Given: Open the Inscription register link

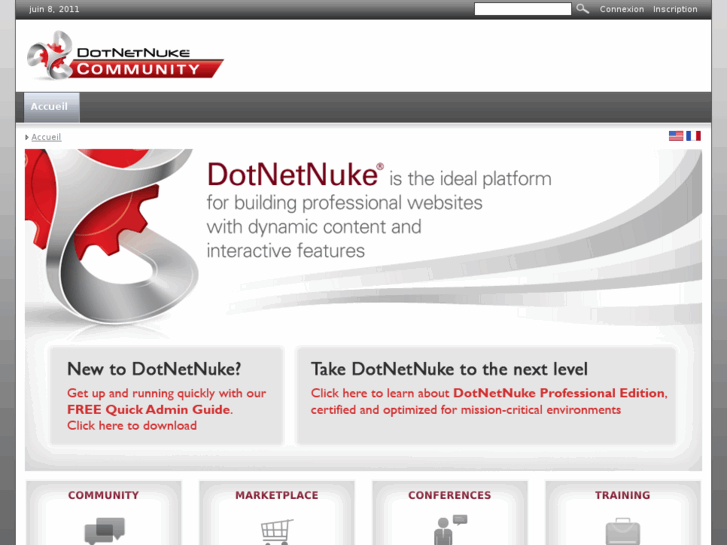Looking at the screenshot, I should pos(675,9).
